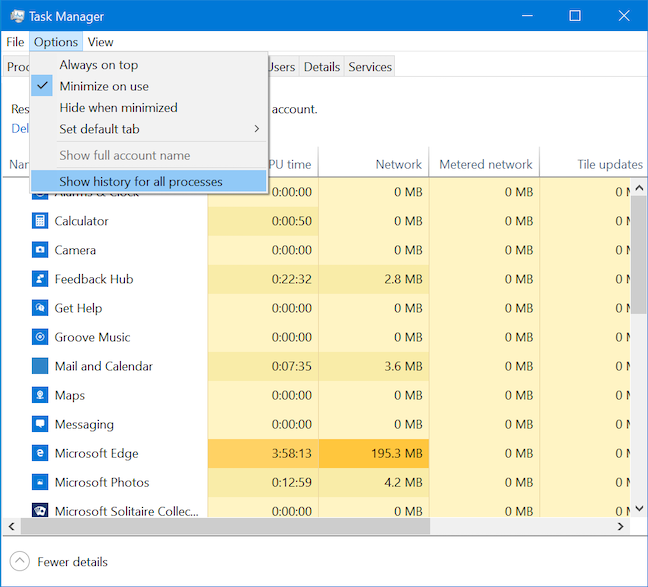Screen dimensions: 648x587
Task: Switch to the Services tab
Action: click(370, 67)
